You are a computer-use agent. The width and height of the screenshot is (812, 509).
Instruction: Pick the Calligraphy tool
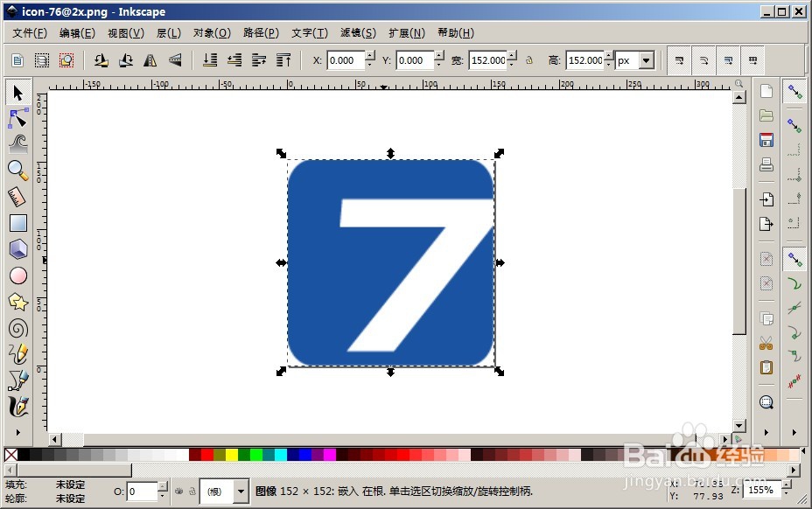18,407
